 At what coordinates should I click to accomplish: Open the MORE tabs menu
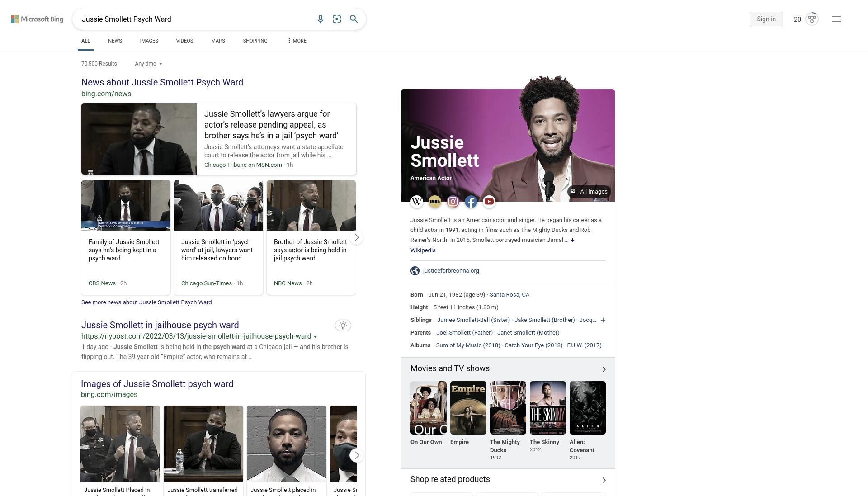pyautogui.click(x=297, y=41)
